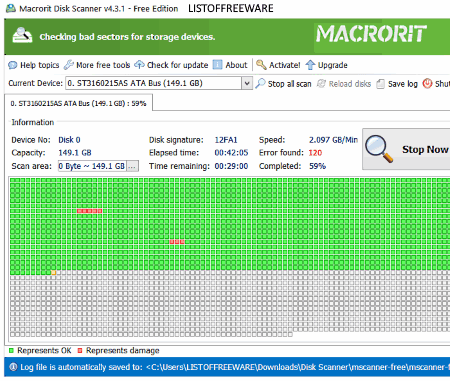Select the Current Device combo box field

[x=158, y=83]
